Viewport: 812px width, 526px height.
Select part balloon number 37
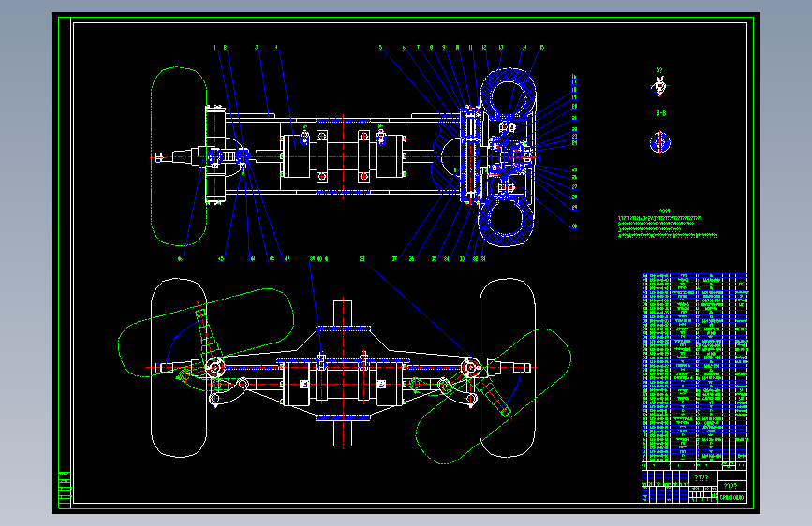394,259
